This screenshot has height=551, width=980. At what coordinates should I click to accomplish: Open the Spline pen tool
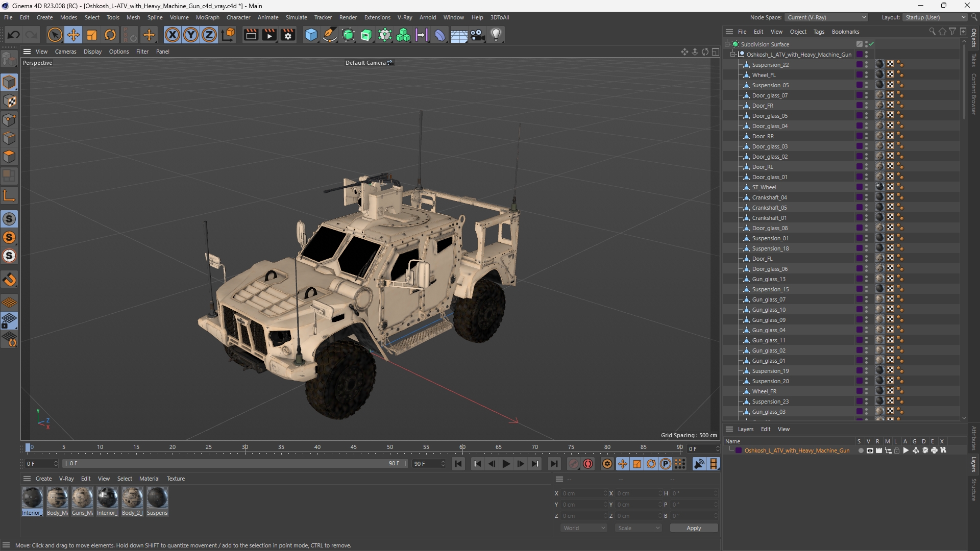(x=330, y=35)
